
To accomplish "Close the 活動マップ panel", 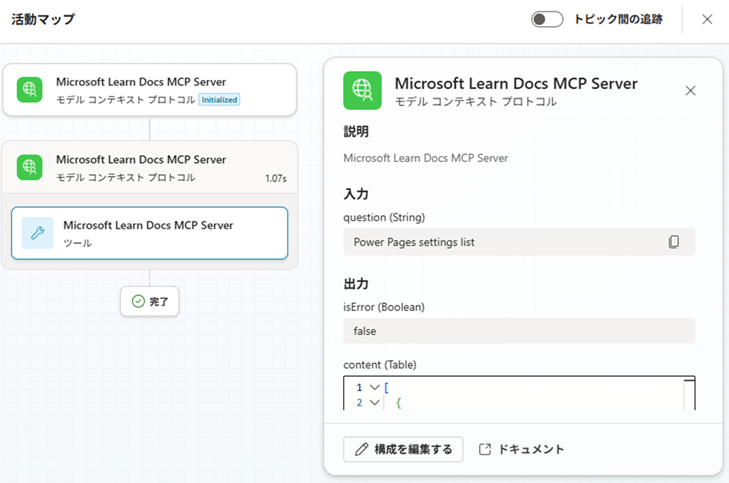I will 707,20.
